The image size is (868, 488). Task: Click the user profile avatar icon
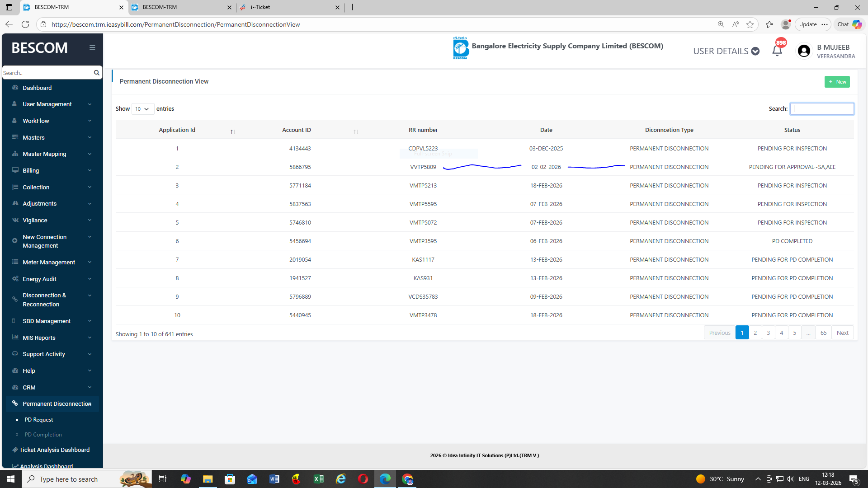tap(804, 51)
